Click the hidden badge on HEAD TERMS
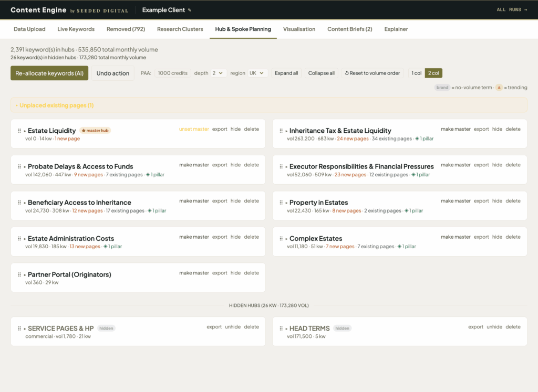Screen dimensions: 538x392 [x=342, y=329]
